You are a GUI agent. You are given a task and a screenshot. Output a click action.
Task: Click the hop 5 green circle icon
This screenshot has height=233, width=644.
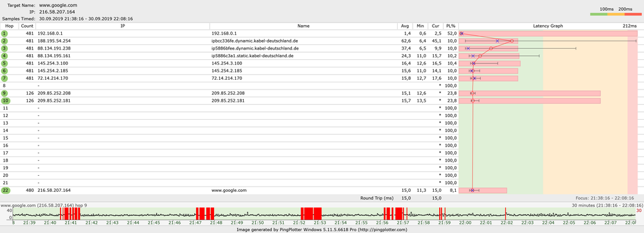coord(5,63)
